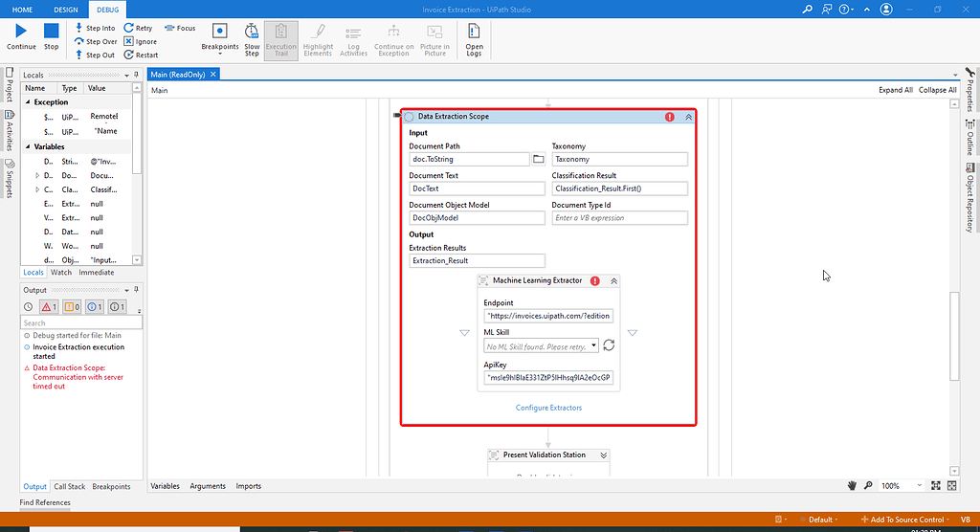Click Restart in the debug ribbon
980x532 pixels.
pos(141,55)
